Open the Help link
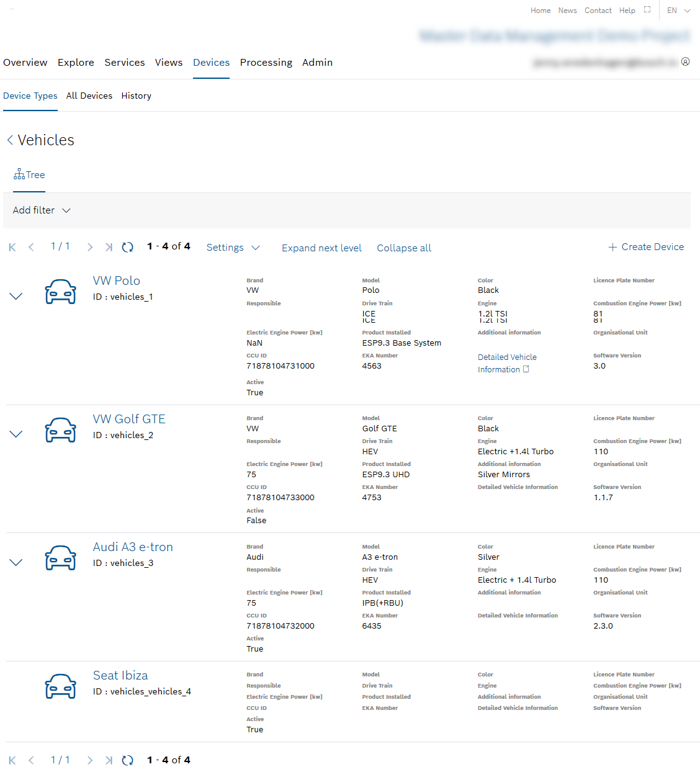 627,11
